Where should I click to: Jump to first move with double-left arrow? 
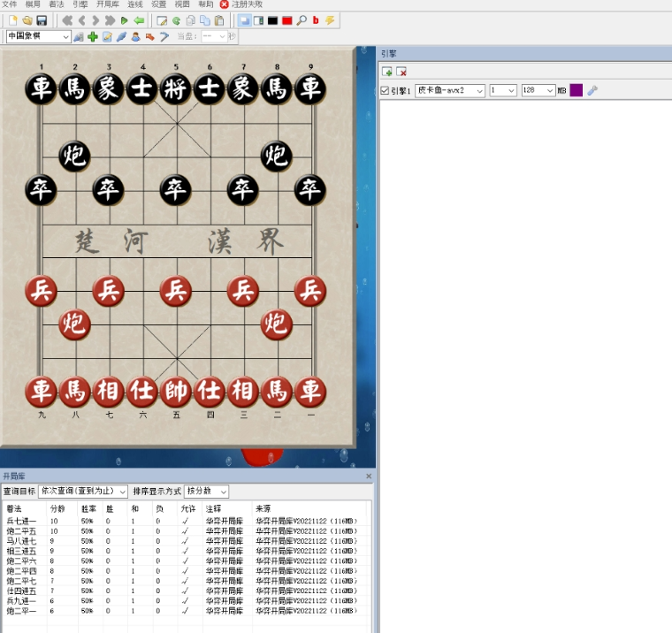coord(66,20)
